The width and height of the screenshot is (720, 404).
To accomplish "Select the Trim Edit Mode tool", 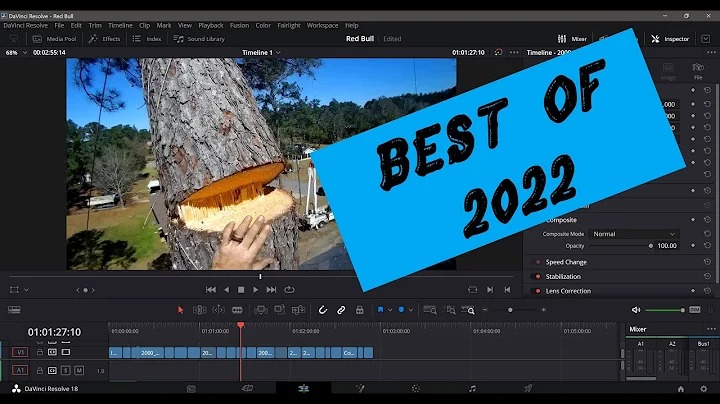I will pyautogui.click(x=199, y=310).
